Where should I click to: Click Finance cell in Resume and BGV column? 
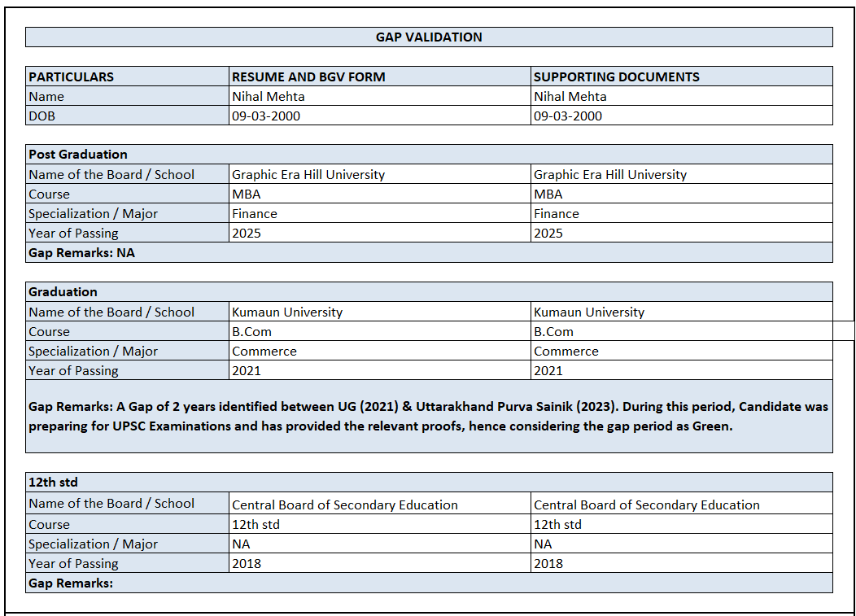pyautogui.click(x=255, y=213)
